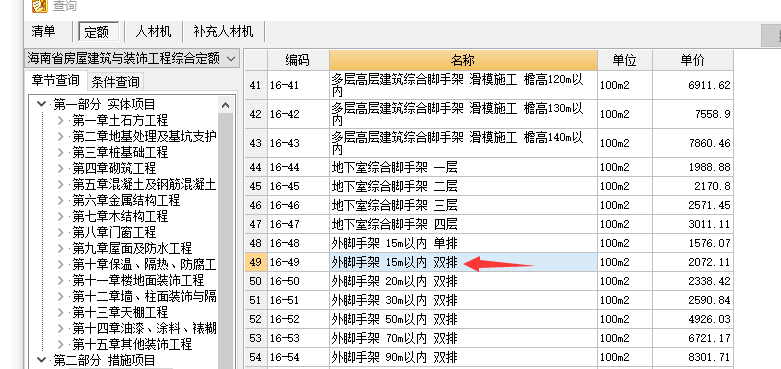Expand 第五章混凝土及钢筋混凝土 chevron
Viewport: 781px width, 369px height.
point(60,184)
